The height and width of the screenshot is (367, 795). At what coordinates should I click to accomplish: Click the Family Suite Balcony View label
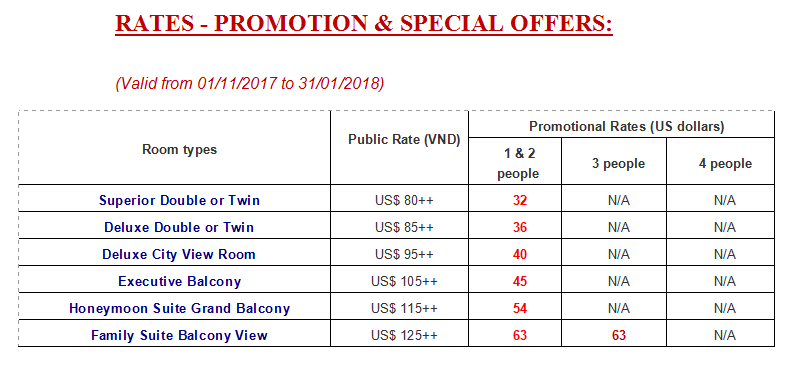tap(179, 335)
